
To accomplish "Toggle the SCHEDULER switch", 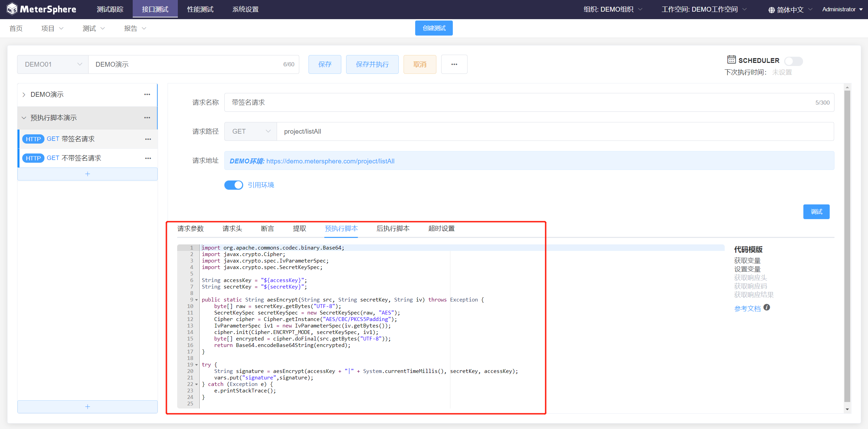I will [793, 61].
